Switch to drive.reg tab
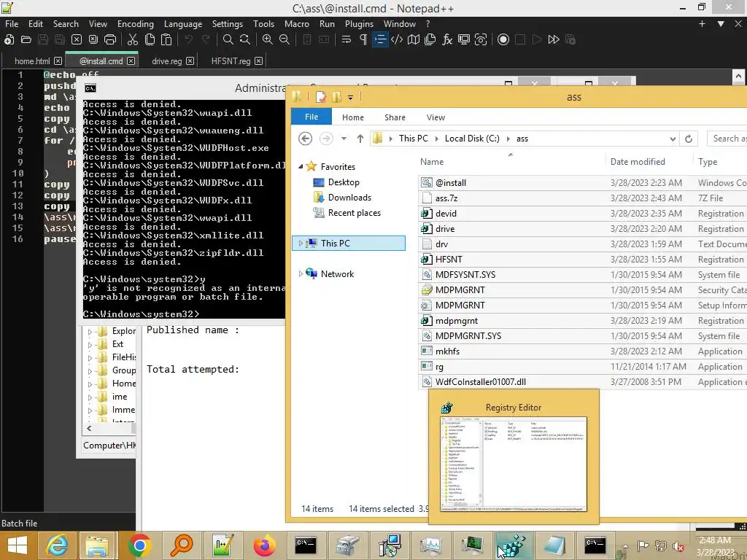The width and height of the screenshot is (747, 560). point(167,61)
